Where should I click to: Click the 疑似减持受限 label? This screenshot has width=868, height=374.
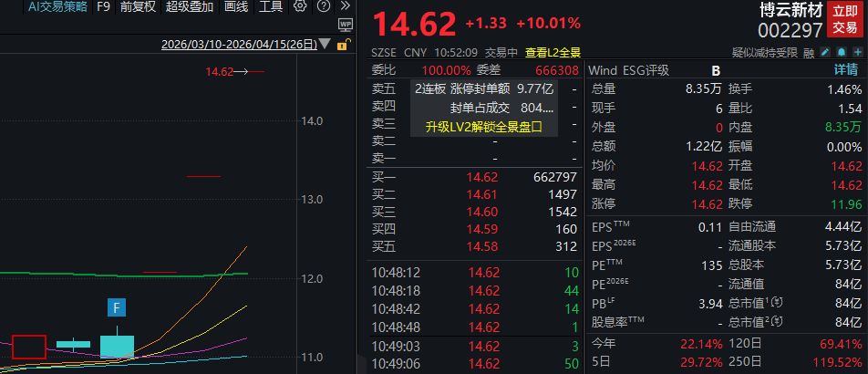[764, 53]
